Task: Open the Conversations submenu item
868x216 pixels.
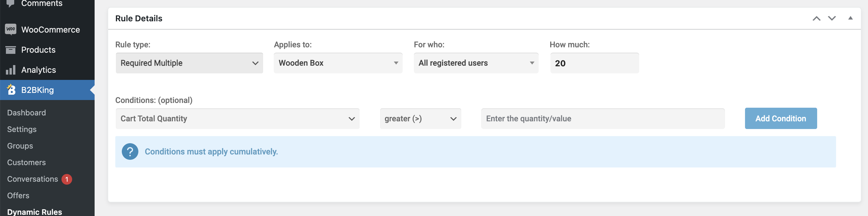Action: pos(33,179)
